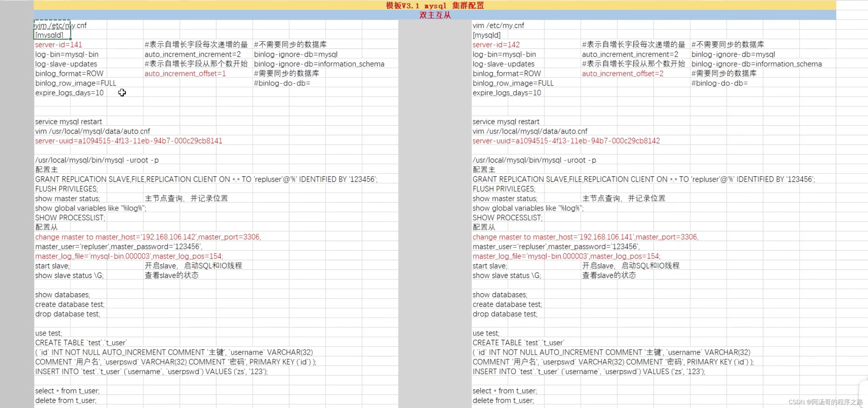Click the left master_log_file='mysql-bin.000003' cell
Image resolution: width=868 pixels, height=408 pixels.
click(x=129, y=256)
